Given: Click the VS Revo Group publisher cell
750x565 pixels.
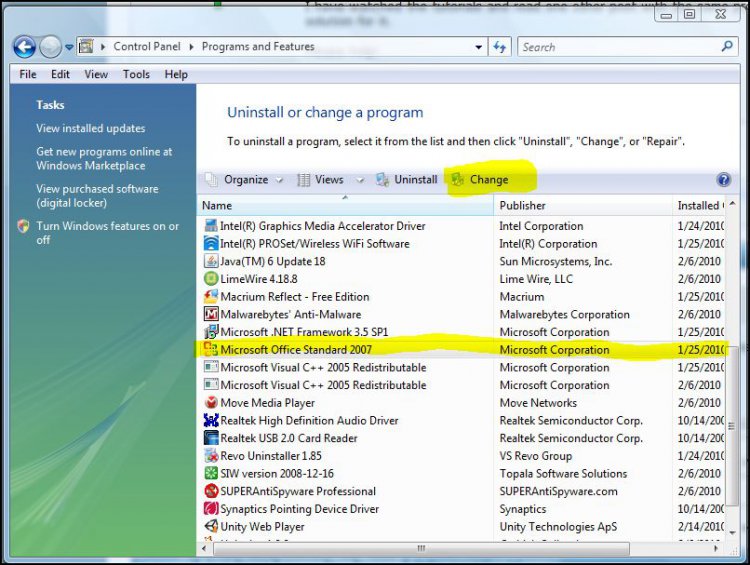Looking at the screenshot, I should tap(536, 456).
